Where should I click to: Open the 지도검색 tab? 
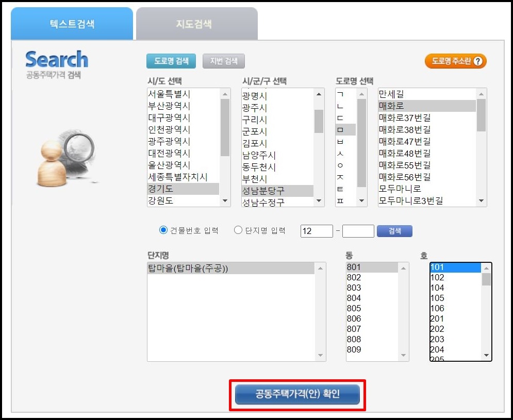coord(197,24)
